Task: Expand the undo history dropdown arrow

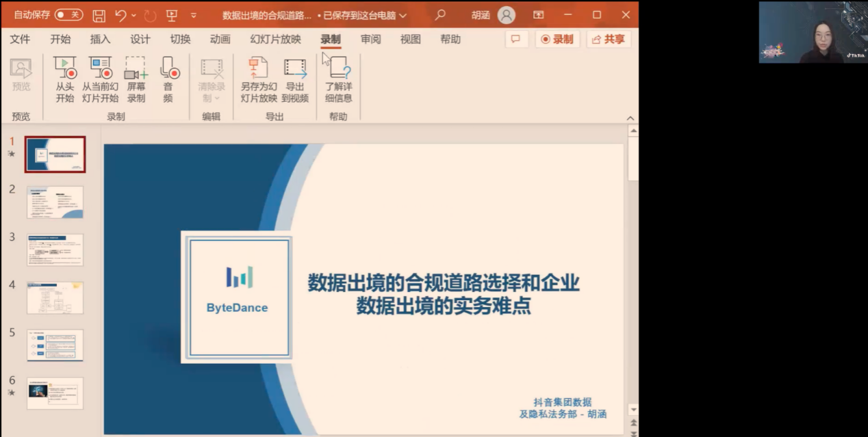Action: 133,15
